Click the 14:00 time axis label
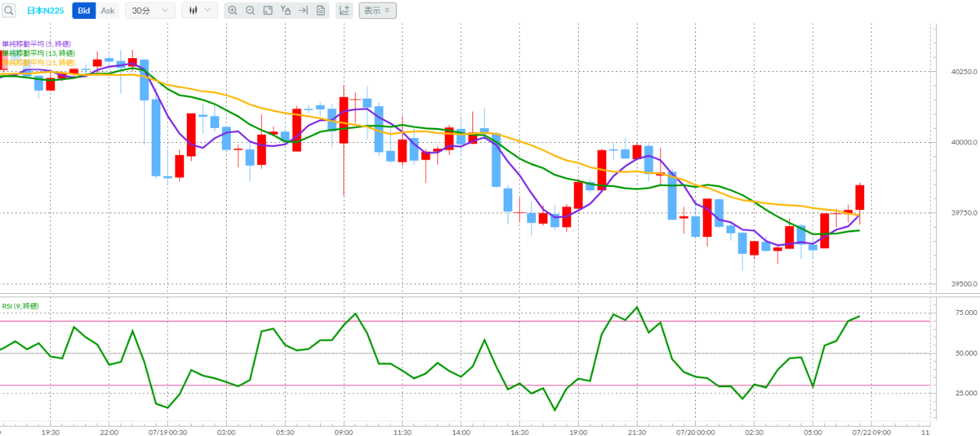 coord(461,432)
